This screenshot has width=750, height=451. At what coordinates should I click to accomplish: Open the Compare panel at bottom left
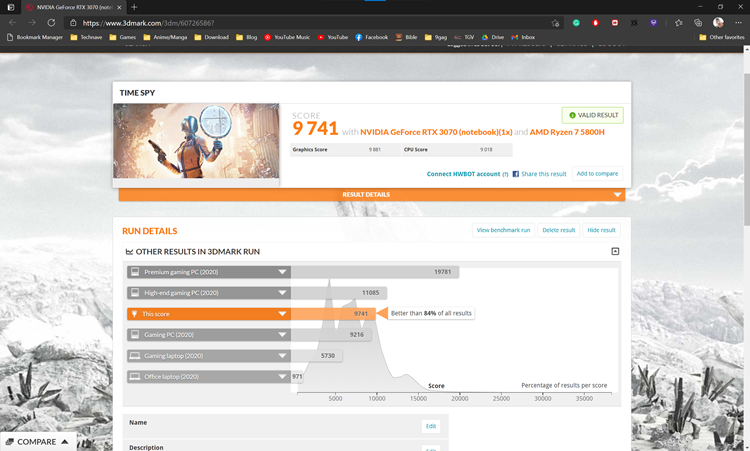coord(38,442)
